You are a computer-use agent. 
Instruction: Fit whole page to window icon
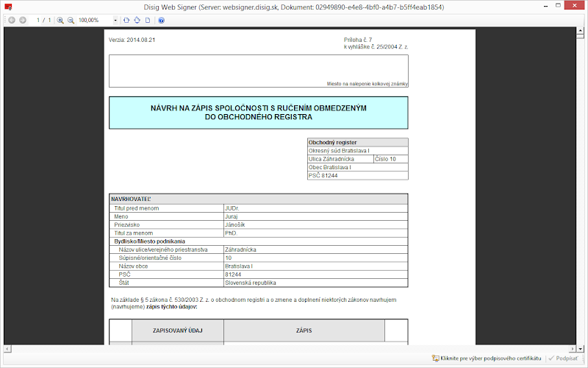tap(137, 21)
